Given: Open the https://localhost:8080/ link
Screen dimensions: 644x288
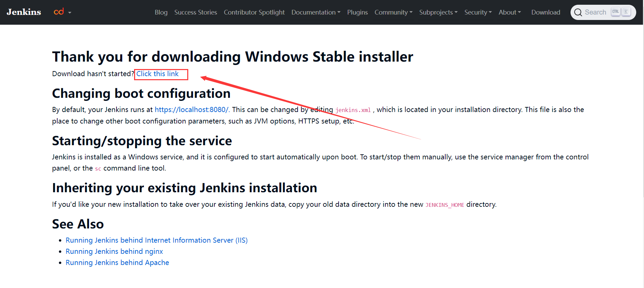Looking at the screenshot, I should 192,110.
